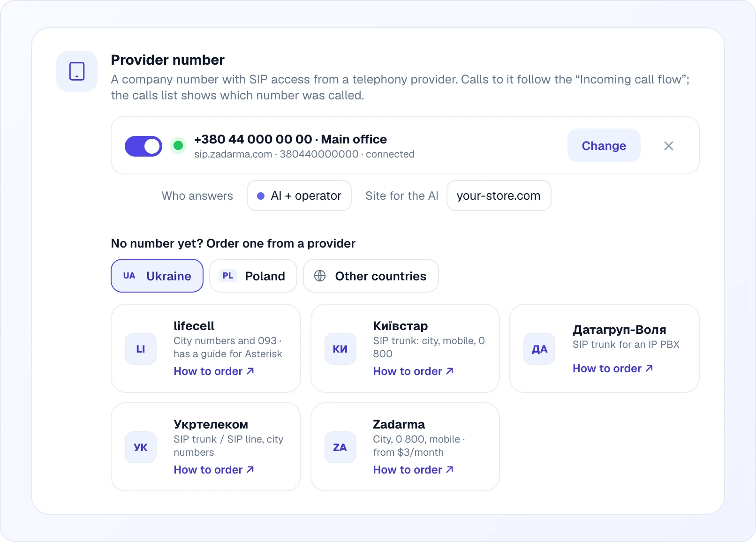Click the UA badge on Ukraine tab
The width and height of the screenshot is (756, 542).
click(x=129, y=276)
